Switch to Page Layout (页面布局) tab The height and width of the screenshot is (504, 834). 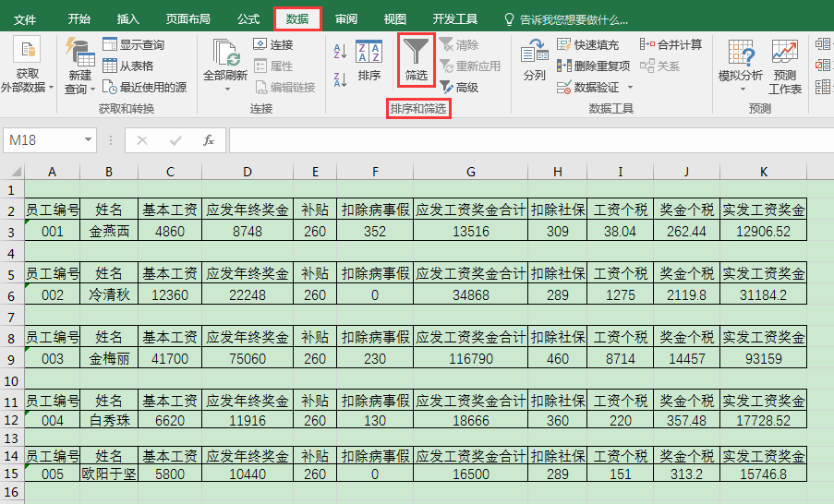click(187, 19)
